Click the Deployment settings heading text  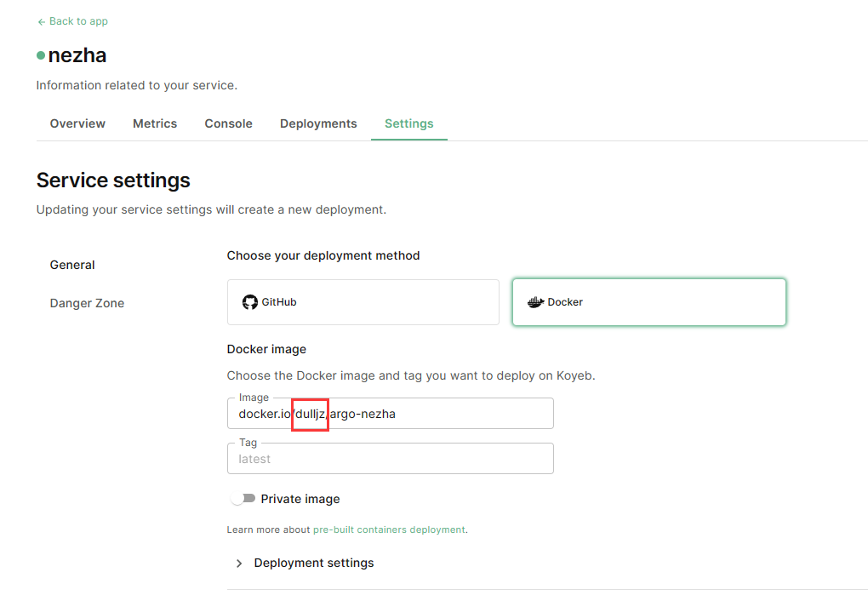[x=314, y=563]
